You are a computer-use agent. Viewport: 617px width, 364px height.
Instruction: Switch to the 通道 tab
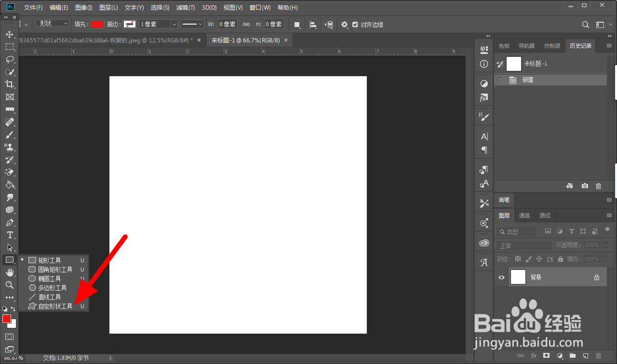(x=524, y=216)
